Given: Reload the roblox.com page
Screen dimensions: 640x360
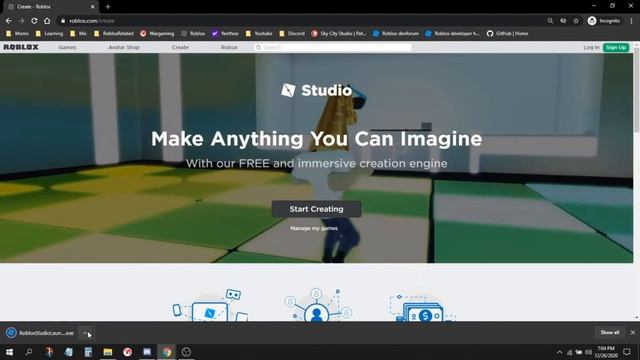Looking at the screenshot, I should click(x=34, y=21).
